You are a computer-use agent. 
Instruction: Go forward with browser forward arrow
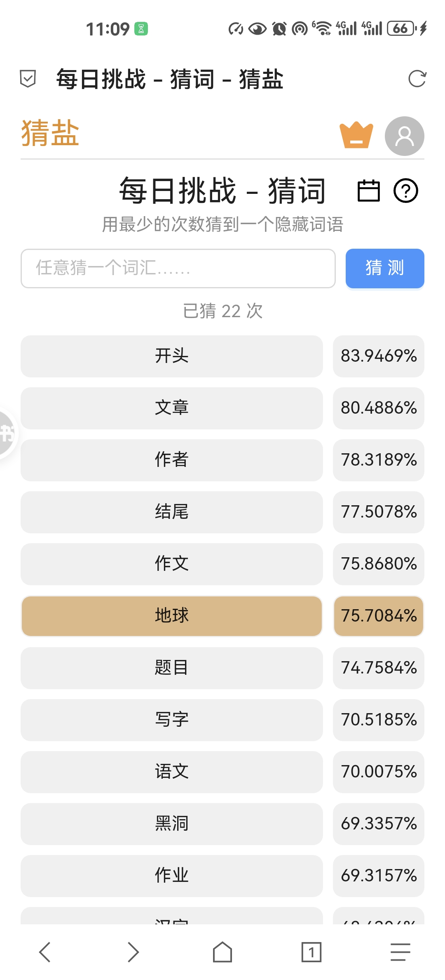(x=133, y=952)
